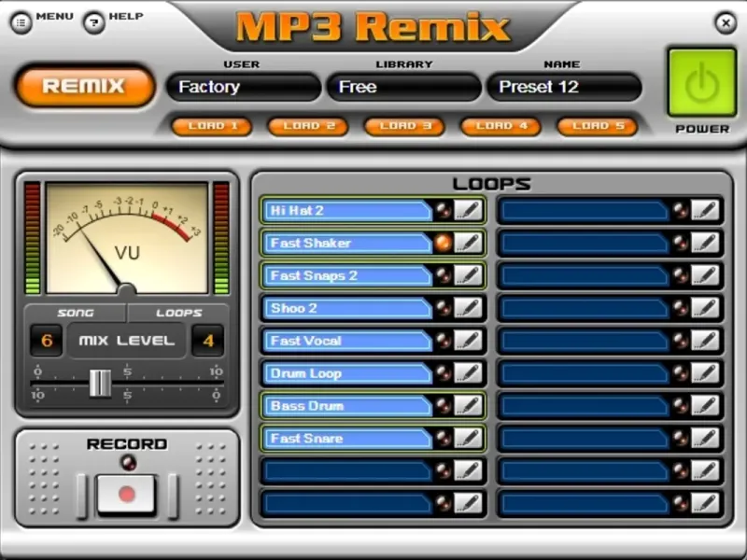Edit Fast Snare with pencil icon

(468, 438)
